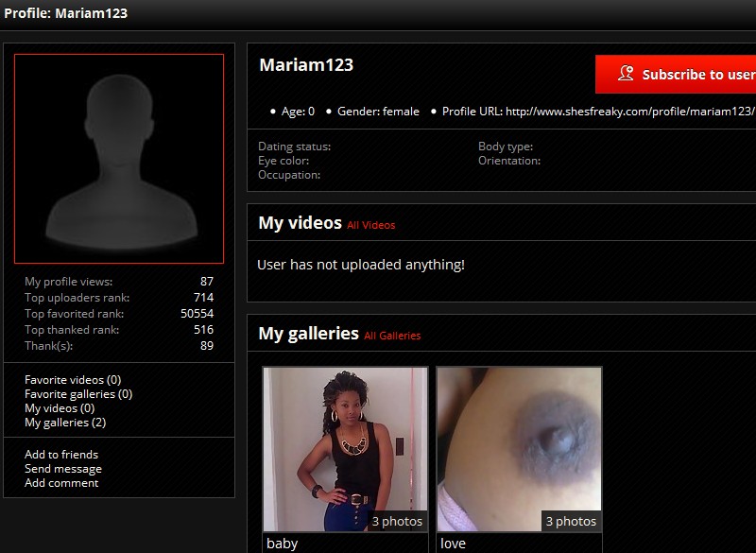Click the Profile URL text

click(x=598, y=112)
